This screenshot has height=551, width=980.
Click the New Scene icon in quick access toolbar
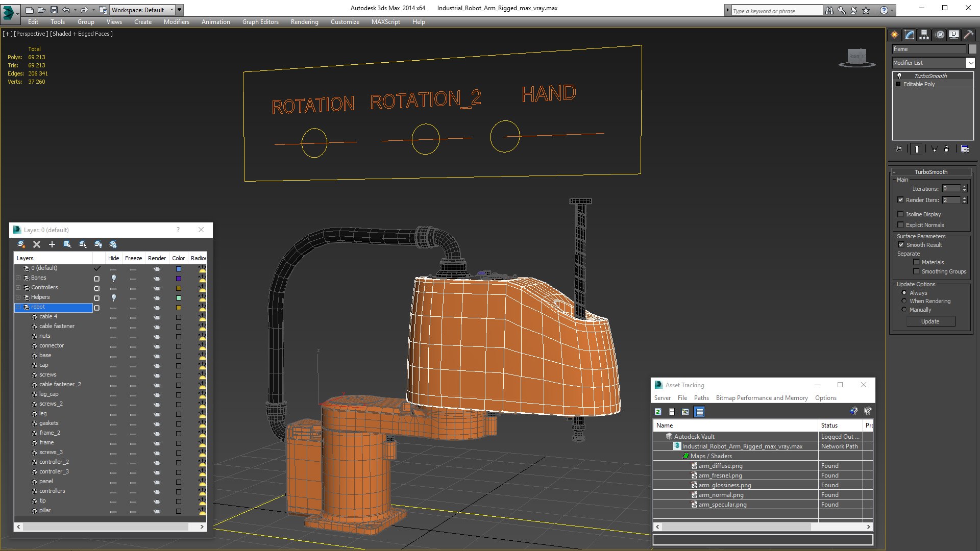tap(29, 10)
